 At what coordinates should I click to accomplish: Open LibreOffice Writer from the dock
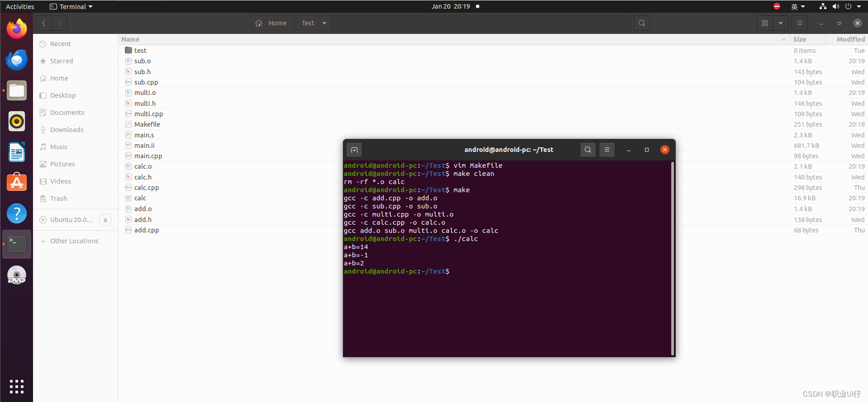coord(17,152)
